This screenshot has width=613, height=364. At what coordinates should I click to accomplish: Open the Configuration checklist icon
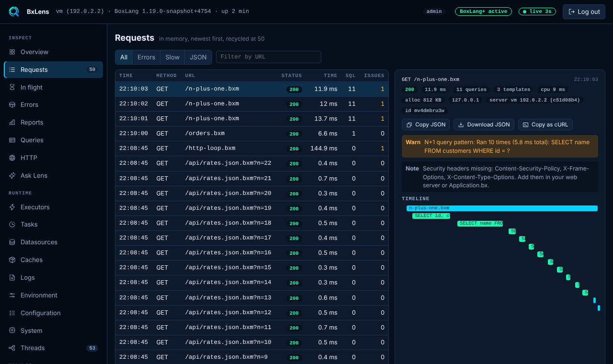click(x=12, y=313)
